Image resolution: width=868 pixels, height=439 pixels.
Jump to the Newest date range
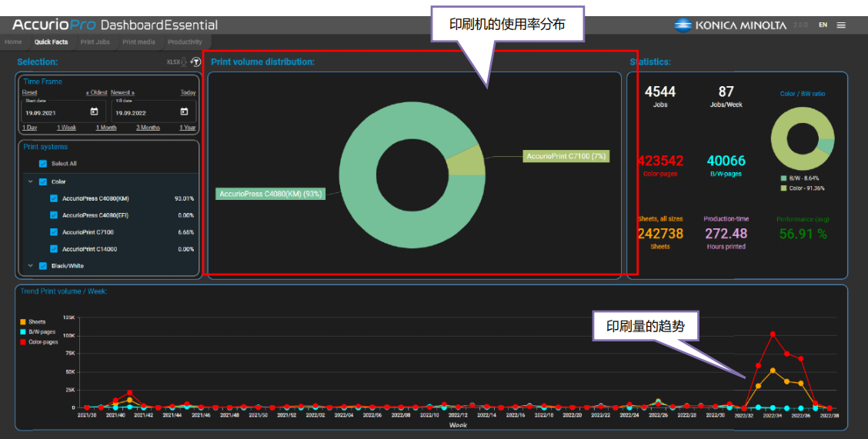122,92
